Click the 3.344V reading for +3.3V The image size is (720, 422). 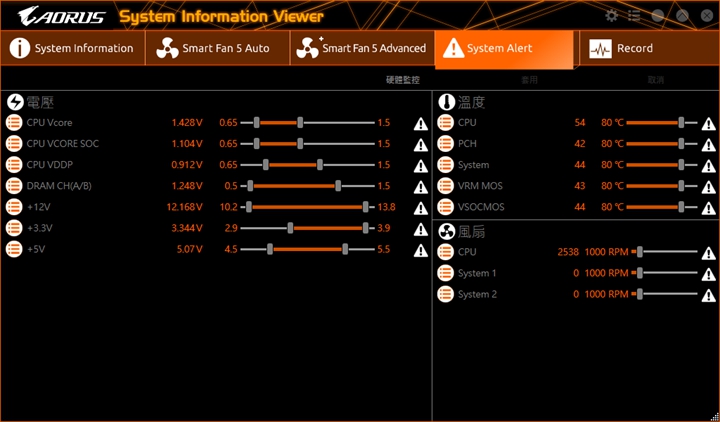[187, 228]
